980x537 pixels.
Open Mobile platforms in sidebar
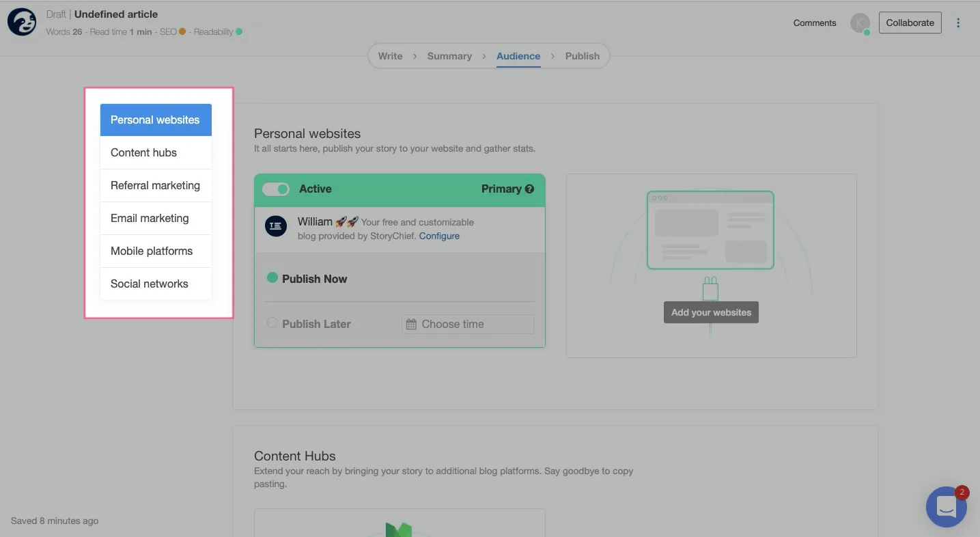click(156, 251)
